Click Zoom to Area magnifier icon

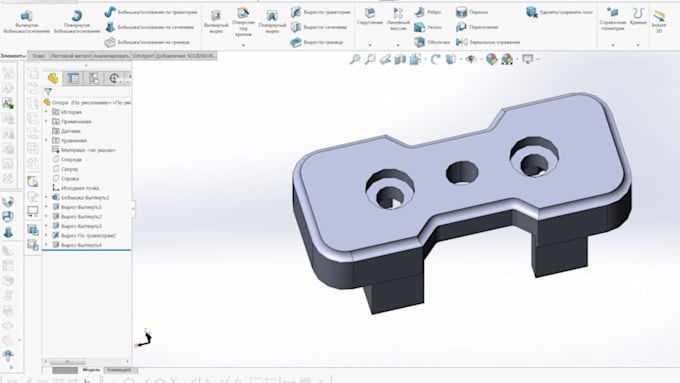click(x=370, y=59)
